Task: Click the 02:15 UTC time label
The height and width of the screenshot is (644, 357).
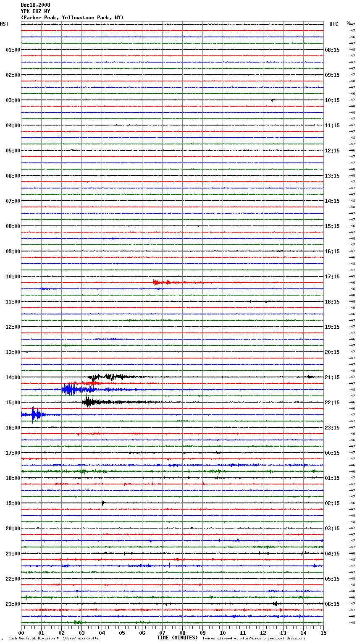Action: 332,503
